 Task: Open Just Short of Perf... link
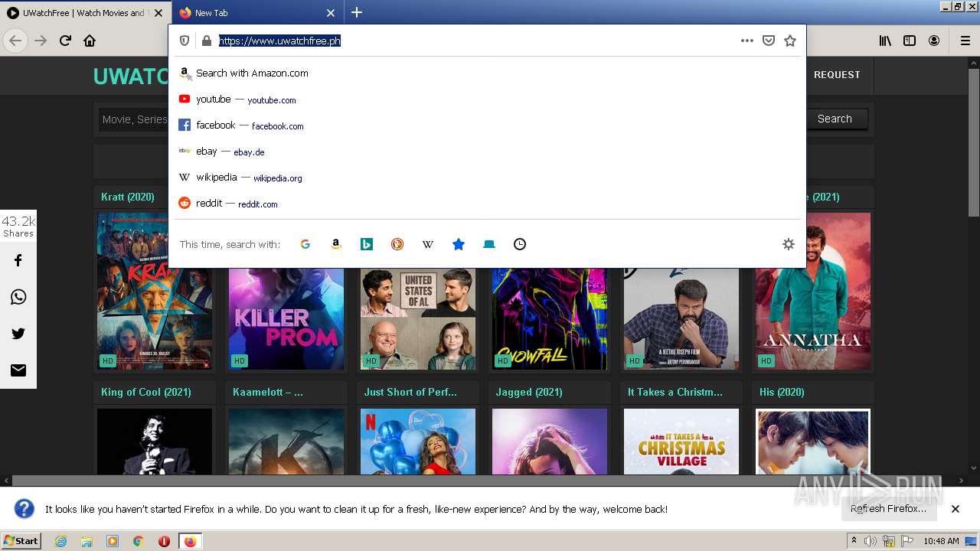point(410,392)
